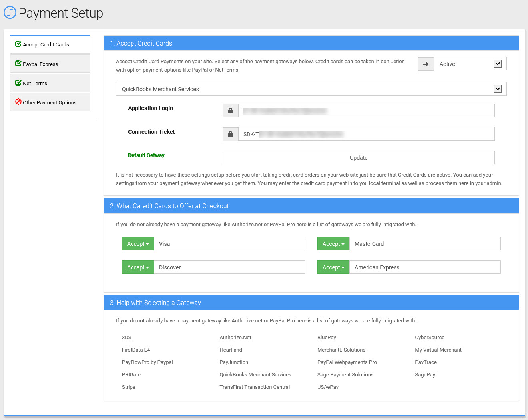The width and height of the screenshot is (528, 420).
Task: Click the red prohibited icon on Other Payment Options
Action: (x=18, y=102)
